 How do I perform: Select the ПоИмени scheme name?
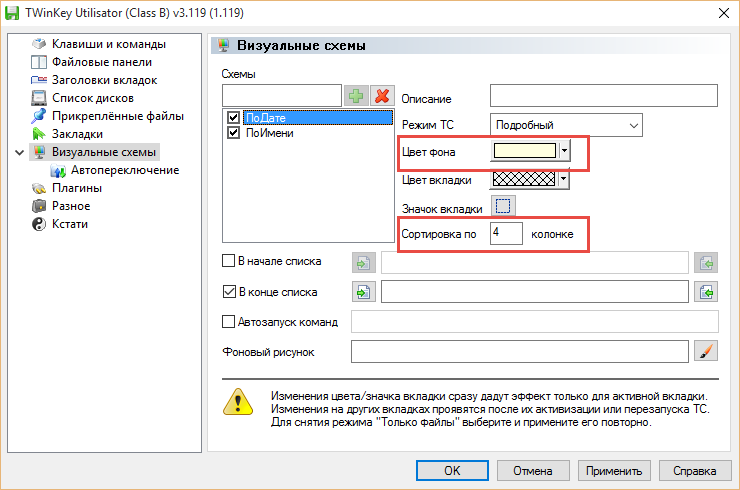(x=269, y=133)
